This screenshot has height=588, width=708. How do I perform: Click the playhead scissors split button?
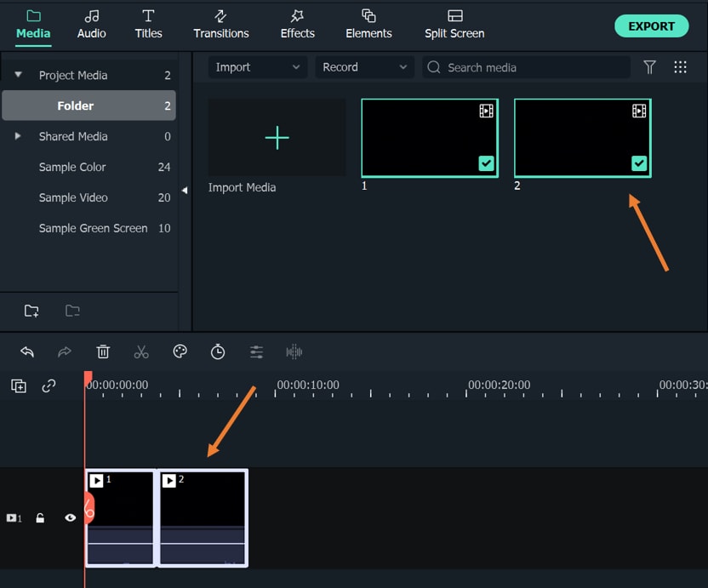(x=89, y=508)
